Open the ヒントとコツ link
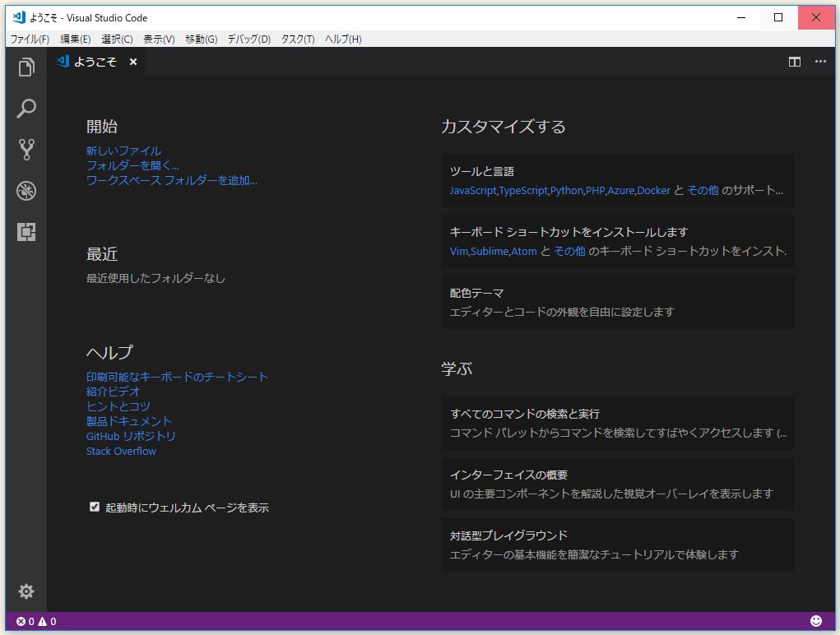840x635 pixels. (118, 406)
